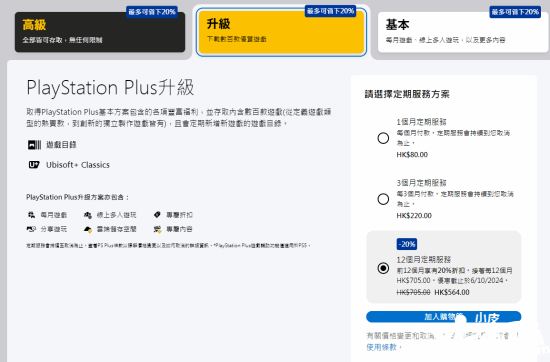Click the game catalog icon beside 遊戲目錄

[34, 145]
